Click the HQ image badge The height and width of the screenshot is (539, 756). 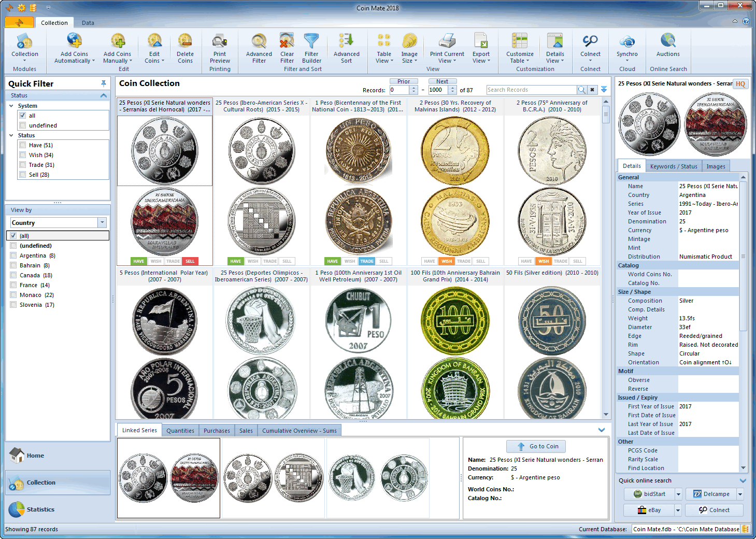[x=740, y=84]
